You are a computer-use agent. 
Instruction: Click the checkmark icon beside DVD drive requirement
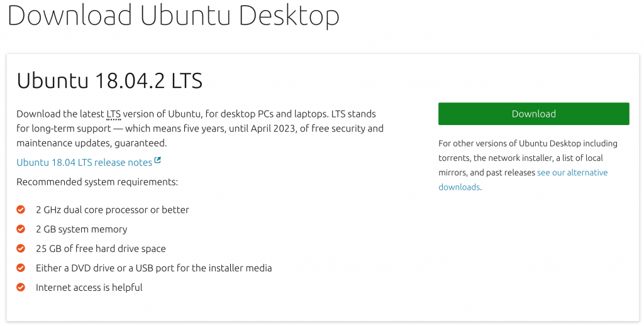(21, 268)
